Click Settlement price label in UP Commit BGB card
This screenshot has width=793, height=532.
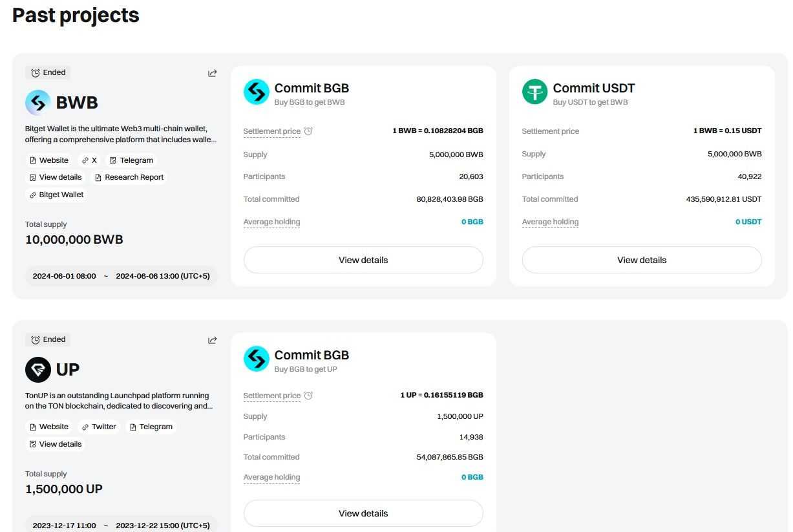[x=272, y=396]
